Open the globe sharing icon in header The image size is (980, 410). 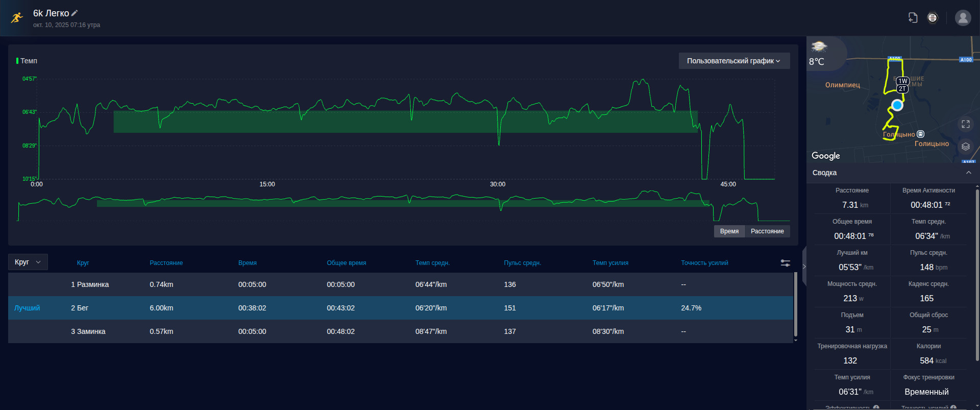[933, 18]
